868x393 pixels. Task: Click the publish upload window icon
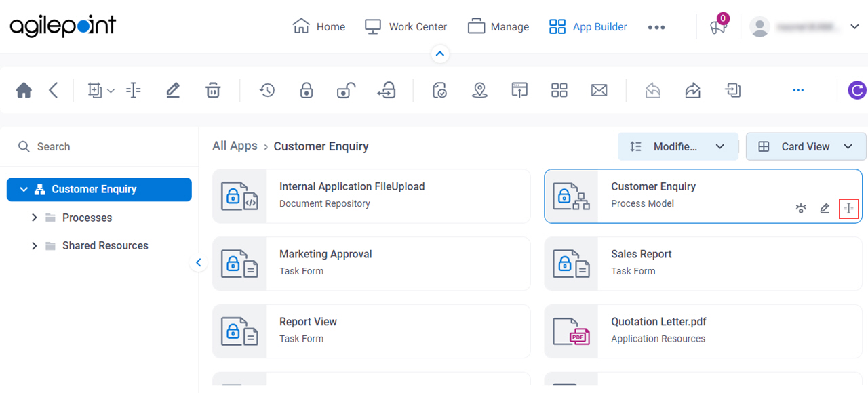(519, 90)
